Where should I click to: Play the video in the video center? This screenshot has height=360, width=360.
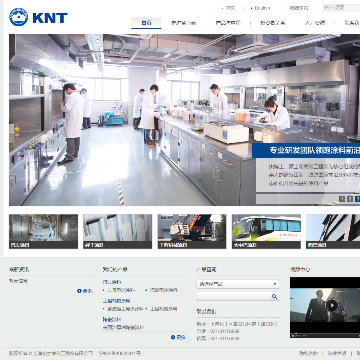pyautogui.click(x=332, y=305)
